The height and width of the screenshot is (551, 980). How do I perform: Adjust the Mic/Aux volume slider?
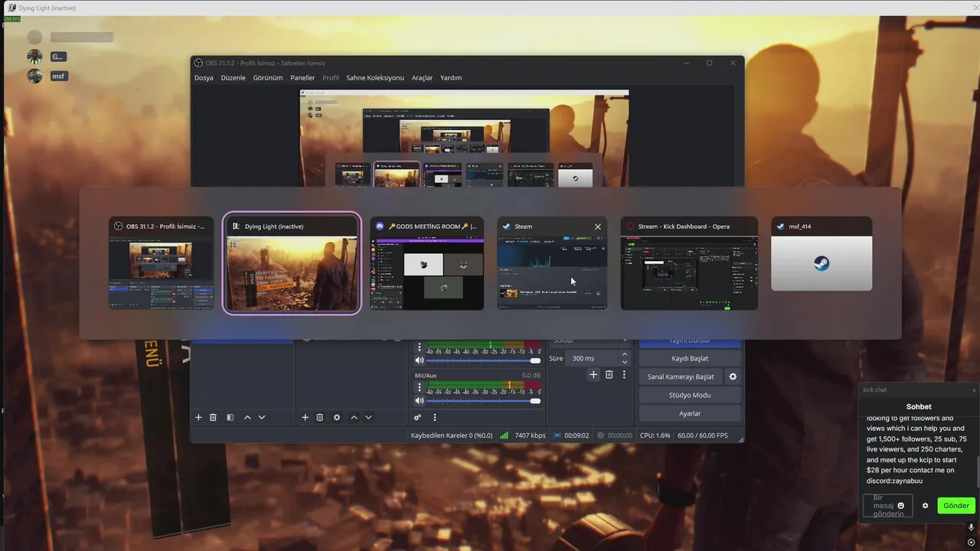[x=484, y=400]
